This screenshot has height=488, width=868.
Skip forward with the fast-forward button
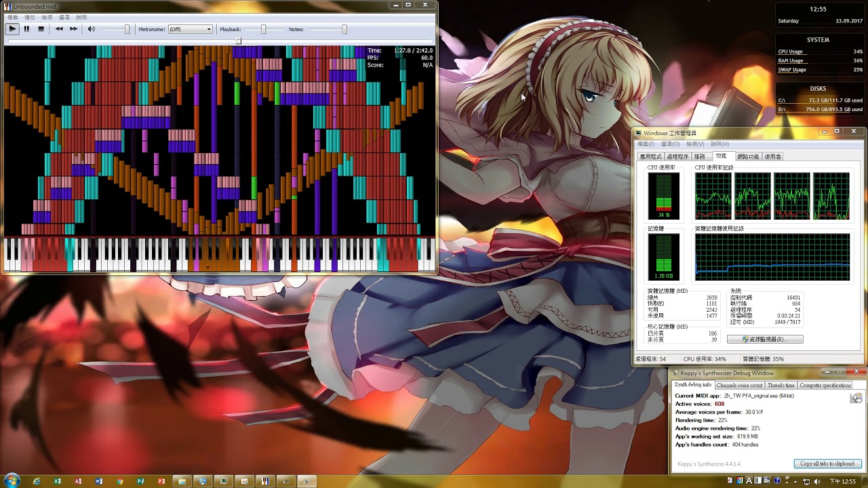73,29
